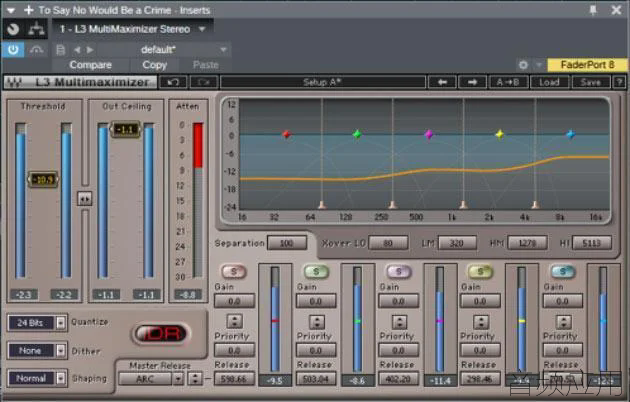Save the current preset
This screenshot has width=630, height=402.
[590, 82]
